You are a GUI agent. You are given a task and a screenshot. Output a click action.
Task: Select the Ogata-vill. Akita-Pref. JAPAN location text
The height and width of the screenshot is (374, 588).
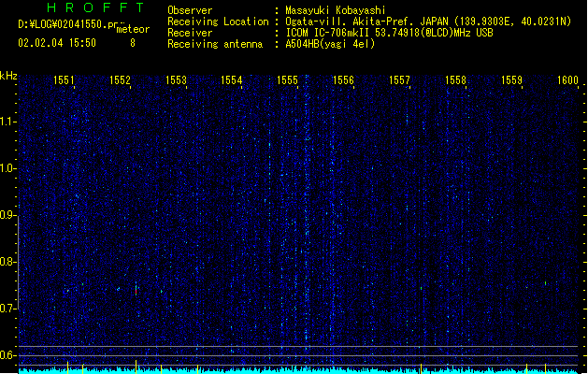[x=428, y=22]
